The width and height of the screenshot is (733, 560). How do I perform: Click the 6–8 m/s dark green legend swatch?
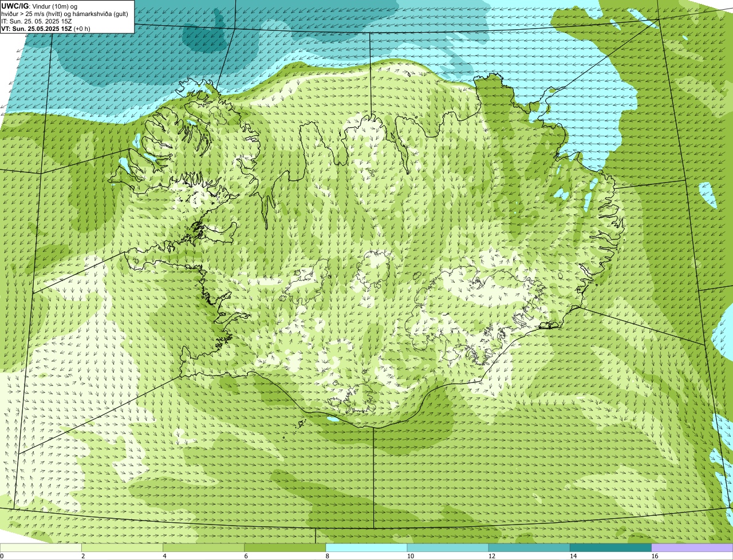coord(285,547)
